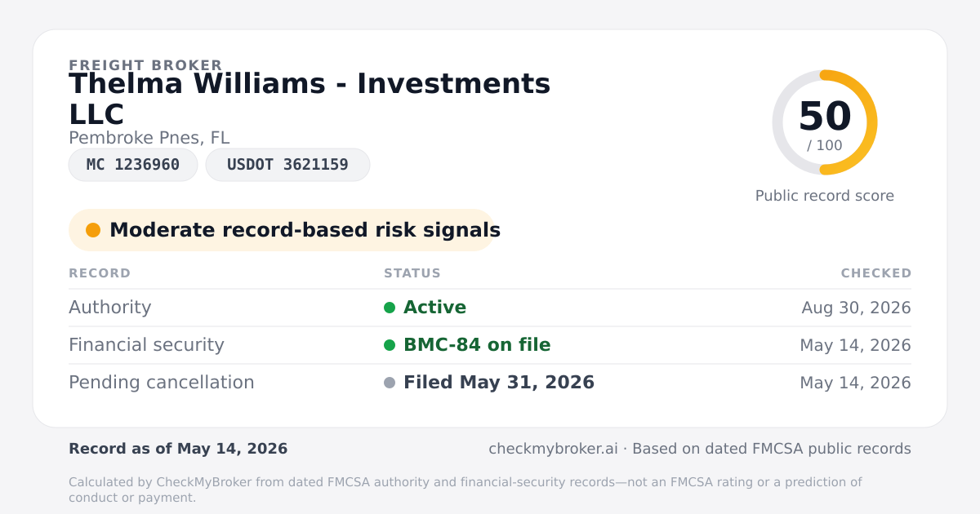Click the Record as of May 14, 2026 text

(178, 449)
